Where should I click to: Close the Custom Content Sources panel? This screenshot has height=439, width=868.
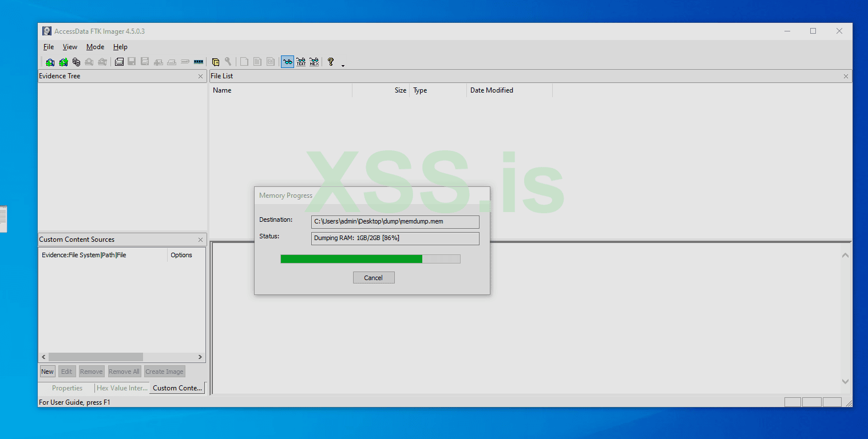coord(200,240)
